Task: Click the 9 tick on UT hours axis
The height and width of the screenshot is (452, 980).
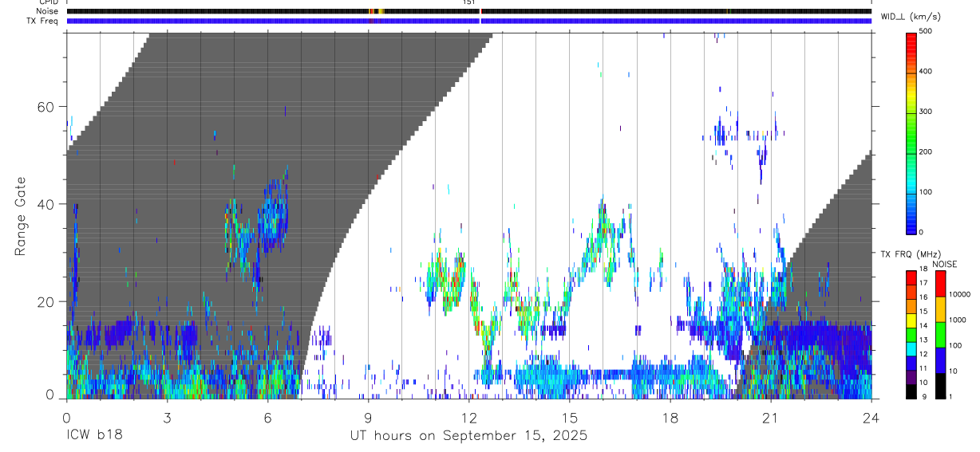Action: pyautogui.click(x=368, y=417)
